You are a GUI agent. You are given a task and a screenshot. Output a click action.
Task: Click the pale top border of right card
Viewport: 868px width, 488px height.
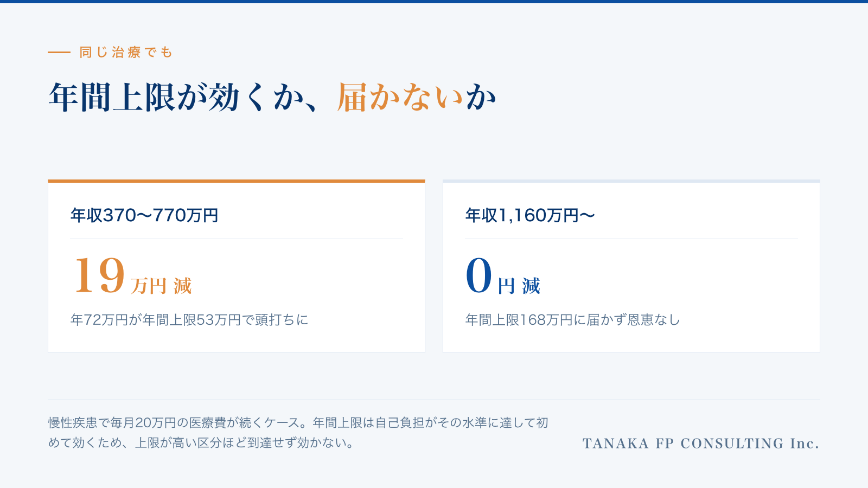pyautogui.click(x=631, y=181)
